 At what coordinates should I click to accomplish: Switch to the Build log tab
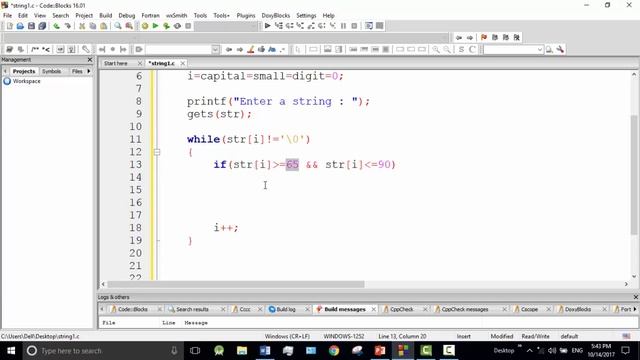tap(286, 309)
